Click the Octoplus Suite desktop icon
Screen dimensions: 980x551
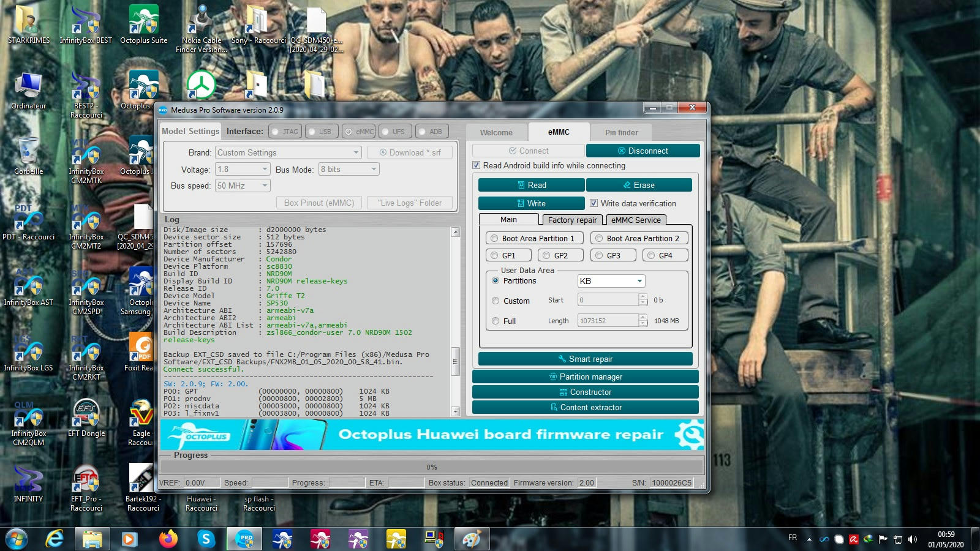[x=143, y=24]
